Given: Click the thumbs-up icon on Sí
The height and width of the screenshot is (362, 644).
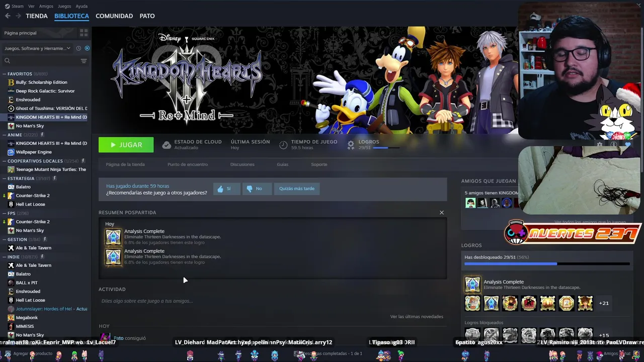Looking at the screenshot, I should pyautogui.click(x=220, y=189).
